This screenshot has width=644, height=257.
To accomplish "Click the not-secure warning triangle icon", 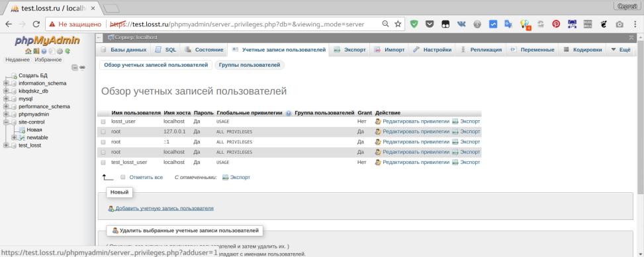I will click(x=52, y=24).
